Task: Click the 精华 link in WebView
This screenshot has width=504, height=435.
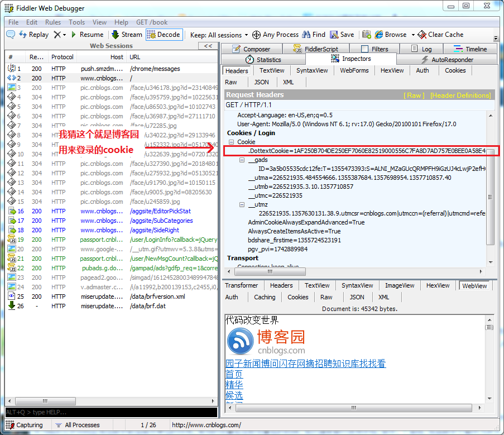Action: 234,385
